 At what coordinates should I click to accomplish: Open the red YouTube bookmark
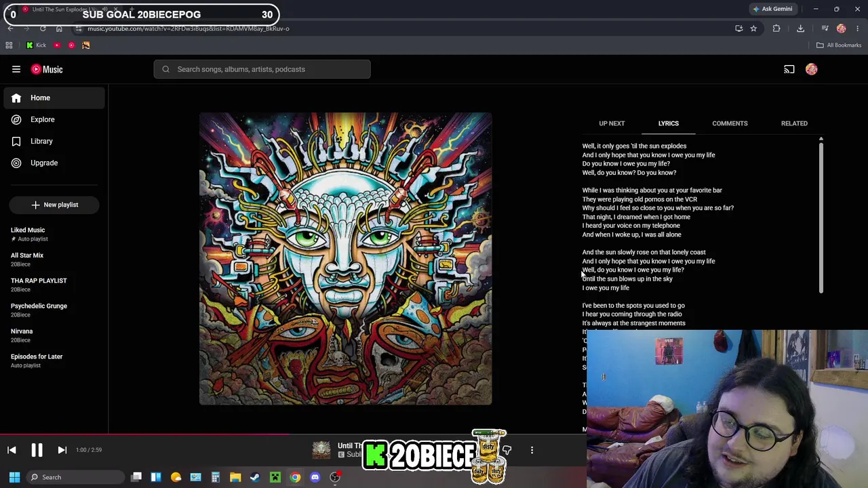click(x=57, y=45)
